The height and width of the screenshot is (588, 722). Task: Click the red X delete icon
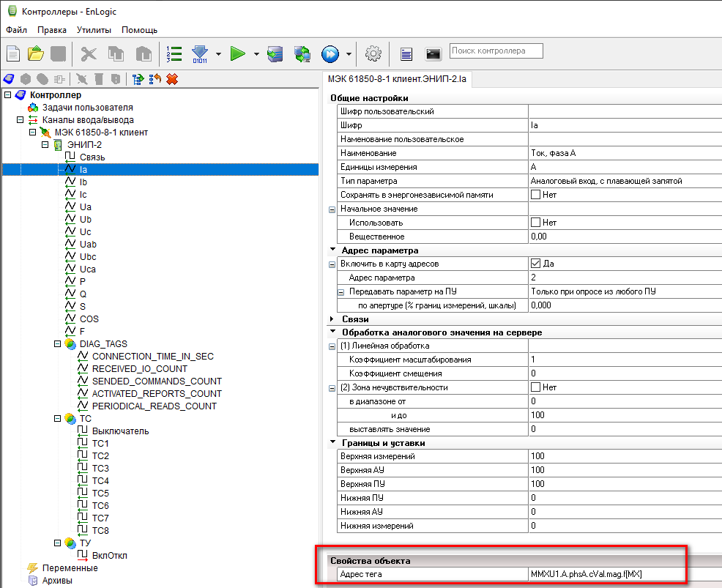(x=172, y=79)
